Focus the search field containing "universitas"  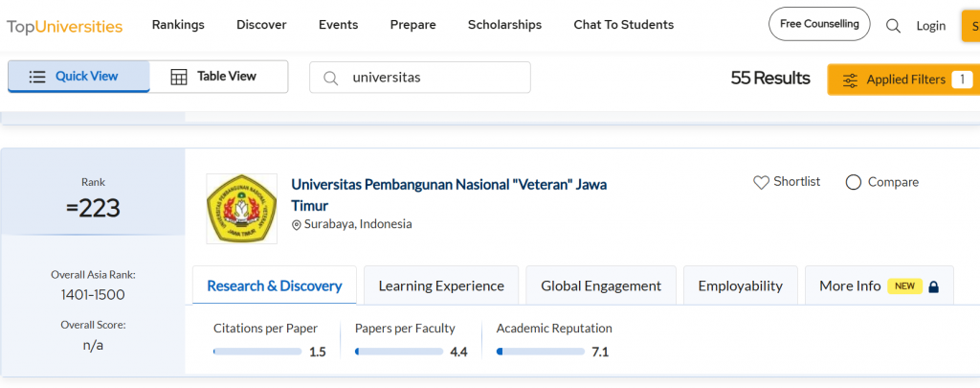click(x=431, y=78)
